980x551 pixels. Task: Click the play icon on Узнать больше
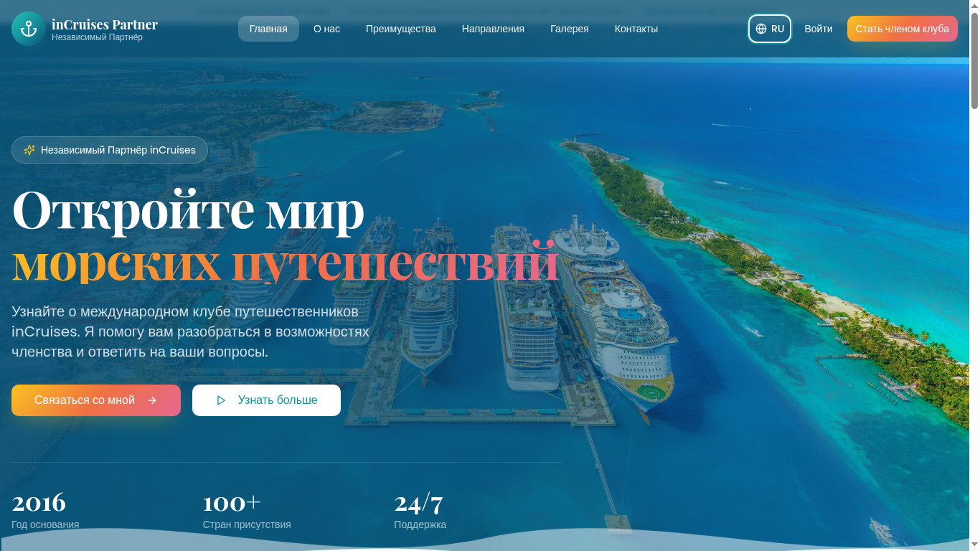221,400
